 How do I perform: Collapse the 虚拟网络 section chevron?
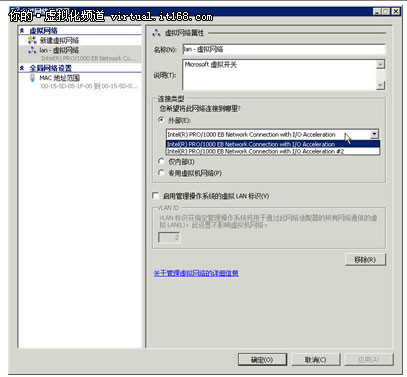pyautogui.click(x=22, y=31)
